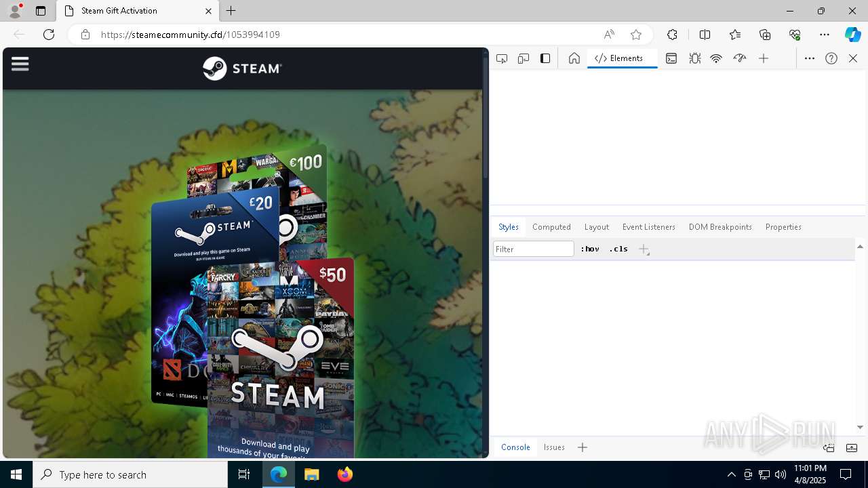Screen dimensions: 868x488
Task: Open Edge Settings and more menu
Action: pyautogui.click(x=825, y=35)
